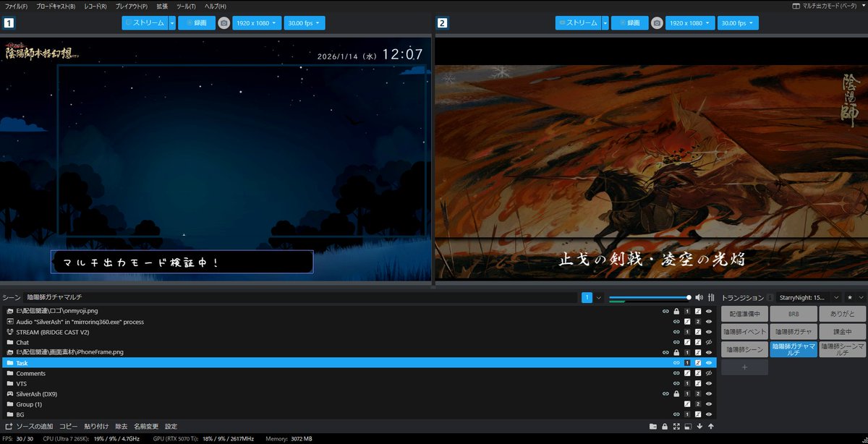Open output 1 30.00 fps dropdown
The height and width of the screenshot is (444, 868).
[x=305, y=23]
